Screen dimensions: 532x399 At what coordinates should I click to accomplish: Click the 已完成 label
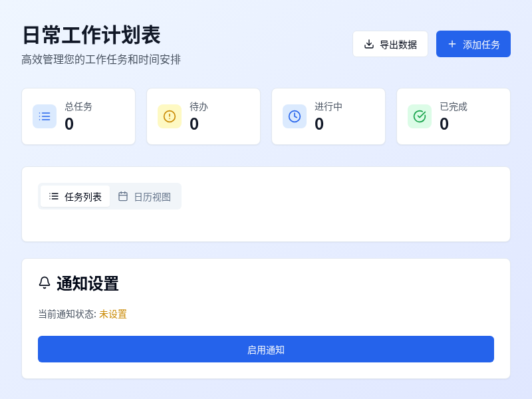click(454, 107)
